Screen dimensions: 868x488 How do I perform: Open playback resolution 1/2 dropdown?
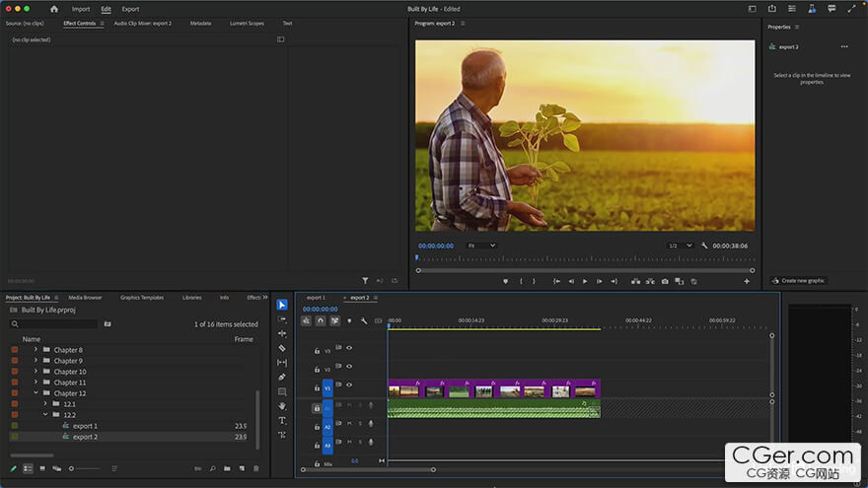680,245
